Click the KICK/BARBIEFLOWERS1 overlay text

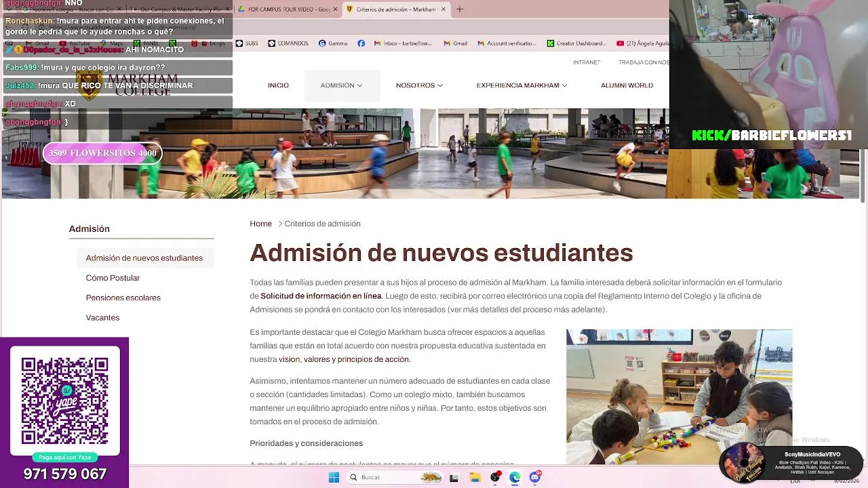tap(772, 136)
